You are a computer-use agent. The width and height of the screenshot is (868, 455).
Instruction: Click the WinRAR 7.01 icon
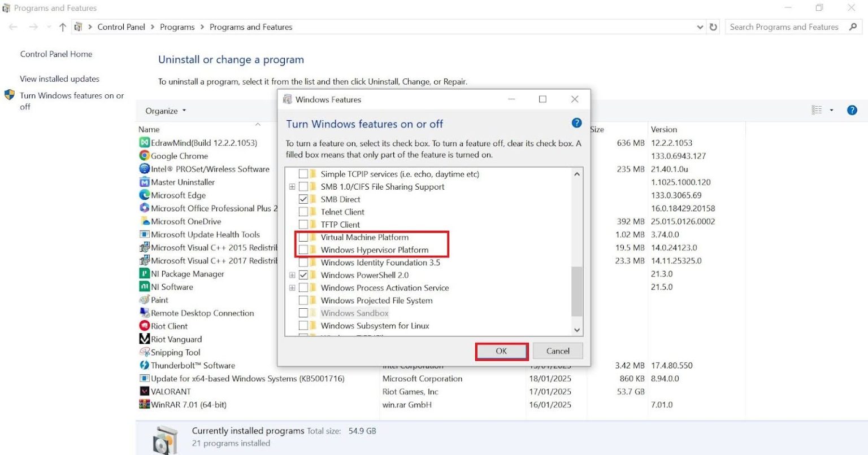[144, 404]
